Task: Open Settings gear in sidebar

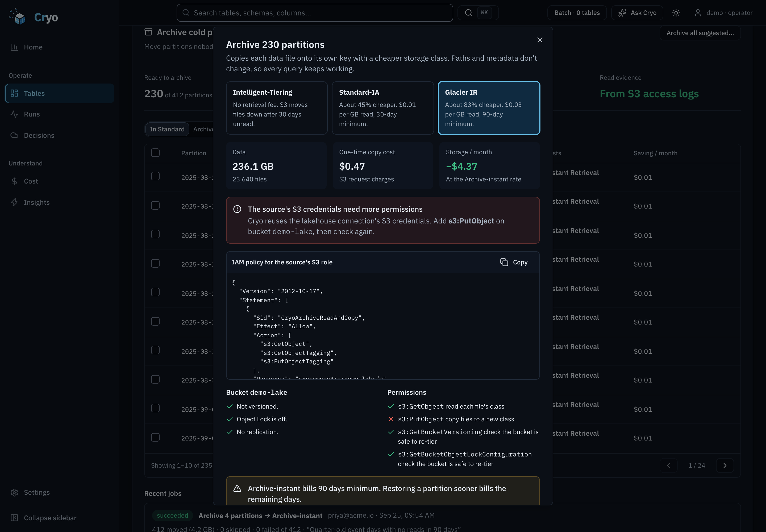Action: coord(59,492)
